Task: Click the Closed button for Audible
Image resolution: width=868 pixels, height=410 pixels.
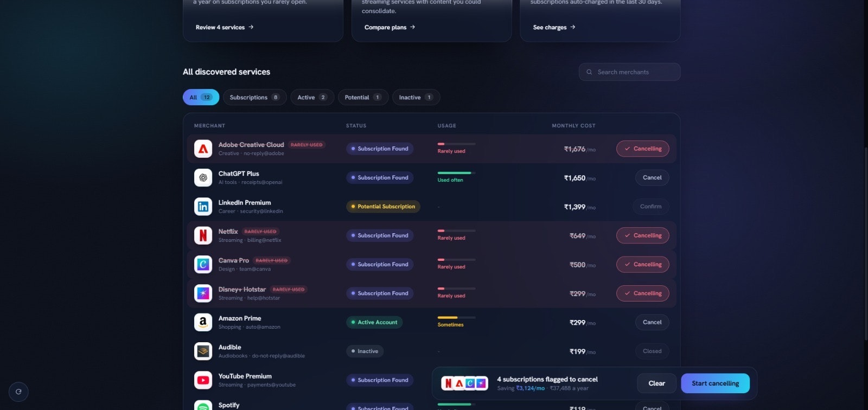Action: [652, 351]
